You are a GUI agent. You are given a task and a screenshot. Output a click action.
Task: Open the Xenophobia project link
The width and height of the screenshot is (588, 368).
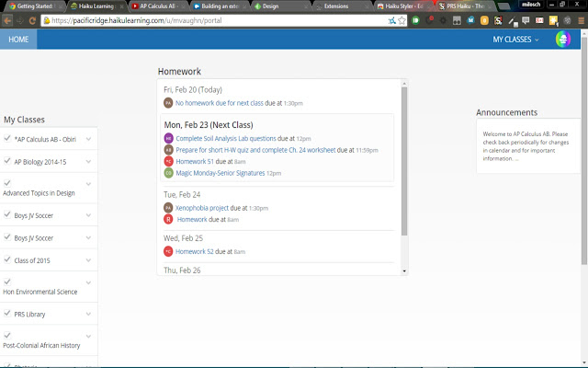[x=202, y=208]
